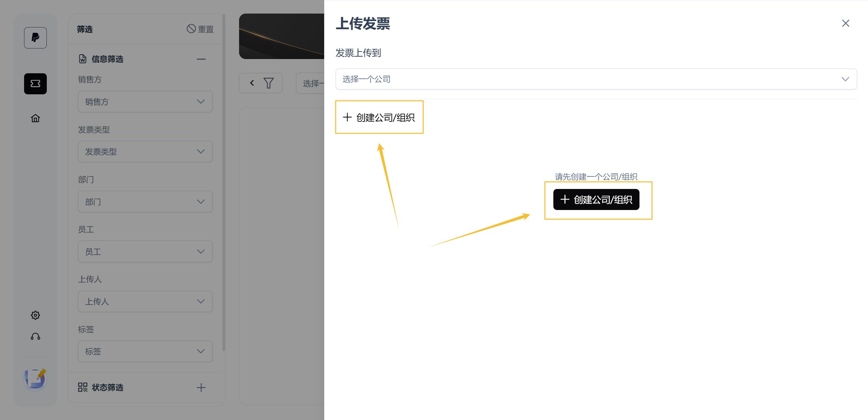Open the 标签 dropdown
This screenshot has width=868, height=420.
click(145, 351)
